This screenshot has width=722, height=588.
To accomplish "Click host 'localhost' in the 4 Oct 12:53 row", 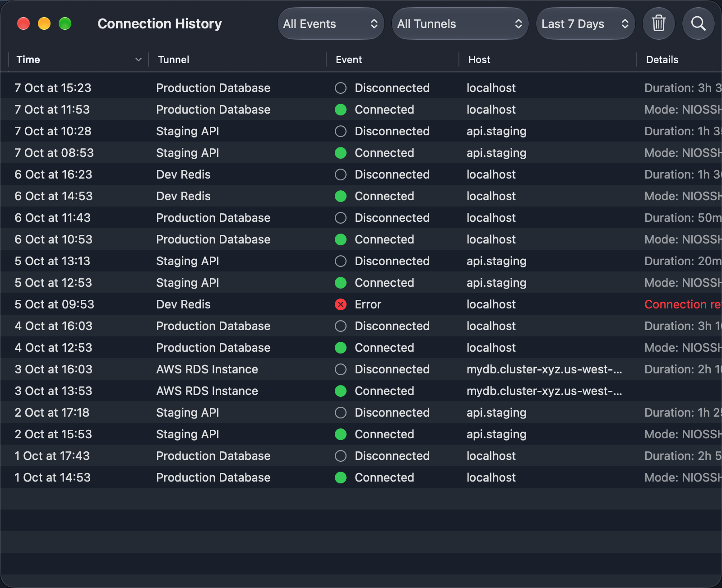I will [491, 348].
